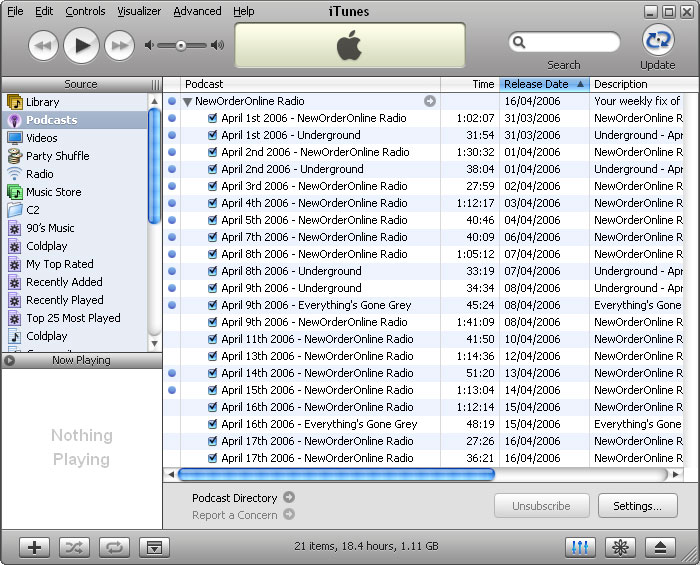
Task: Click the horizontal scrollbar thumb
Action: coord(336,474)
